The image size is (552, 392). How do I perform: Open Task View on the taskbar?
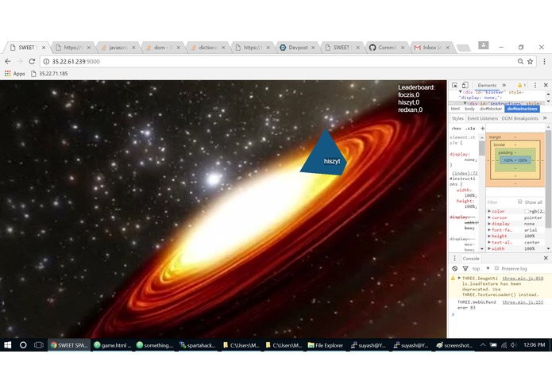39,345
